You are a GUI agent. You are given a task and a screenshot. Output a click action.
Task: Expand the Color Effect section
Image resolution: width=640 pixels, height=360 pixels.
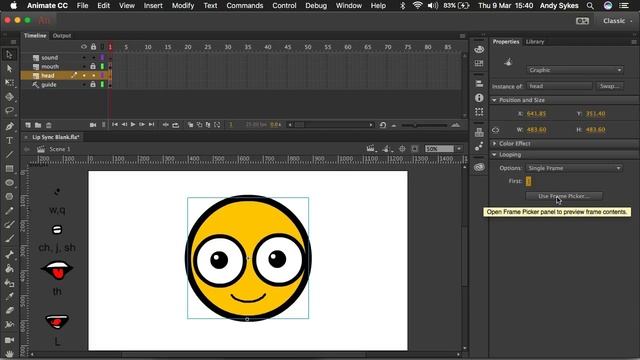(494, 144)
